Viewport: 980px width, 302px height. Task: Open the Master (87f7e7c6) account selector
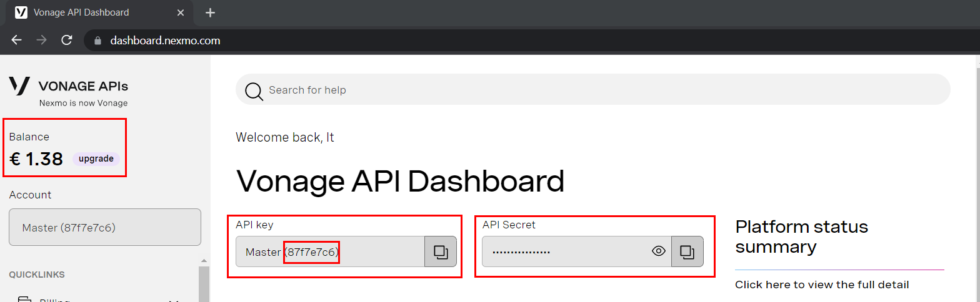point(105,227)
